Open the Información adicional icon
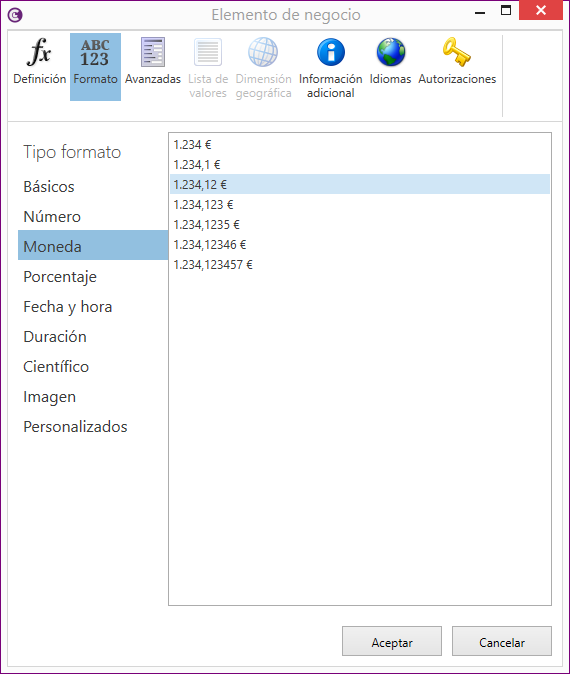This screenshot has width=570, height=674. (x=331, y=52)
